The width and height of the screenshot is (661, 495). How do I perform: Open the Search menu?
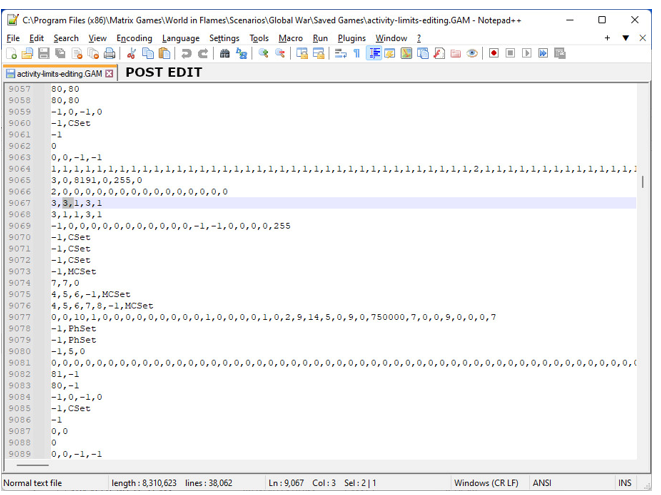pos(66,38)
